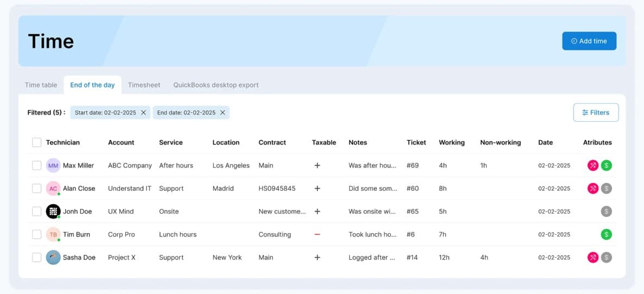Click the HS0945845 contract cell
The width and height of the screenshot is (644, 294).
click(x=277, y=189)
